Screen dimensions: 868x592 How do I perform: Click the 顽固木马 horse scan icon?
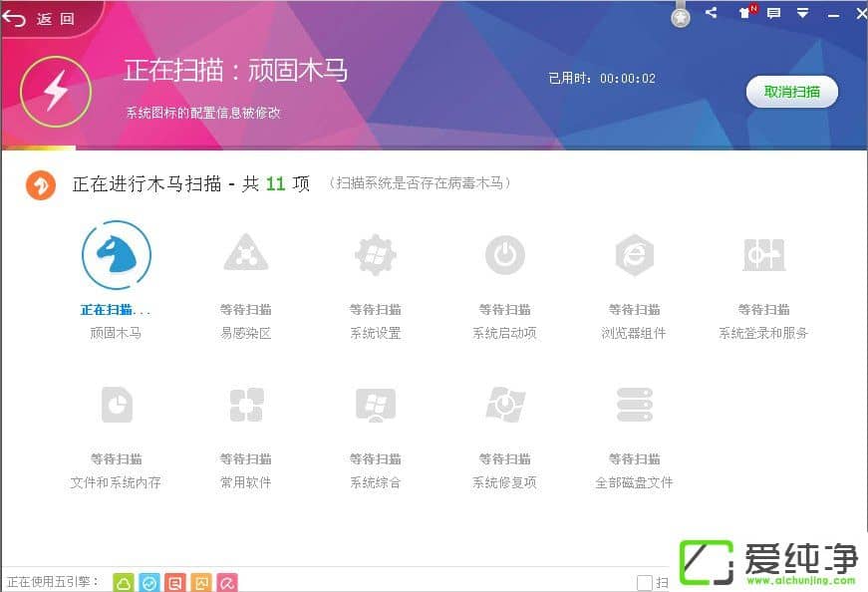click(117, 255)
